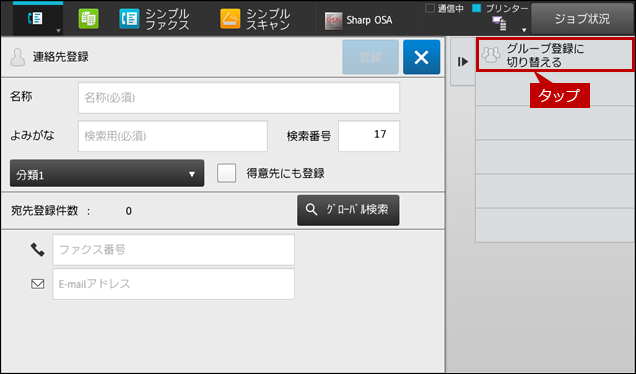Focus the 名称 name input field
The width and height of the screenshot is (636, 374).
pos(239,98)
